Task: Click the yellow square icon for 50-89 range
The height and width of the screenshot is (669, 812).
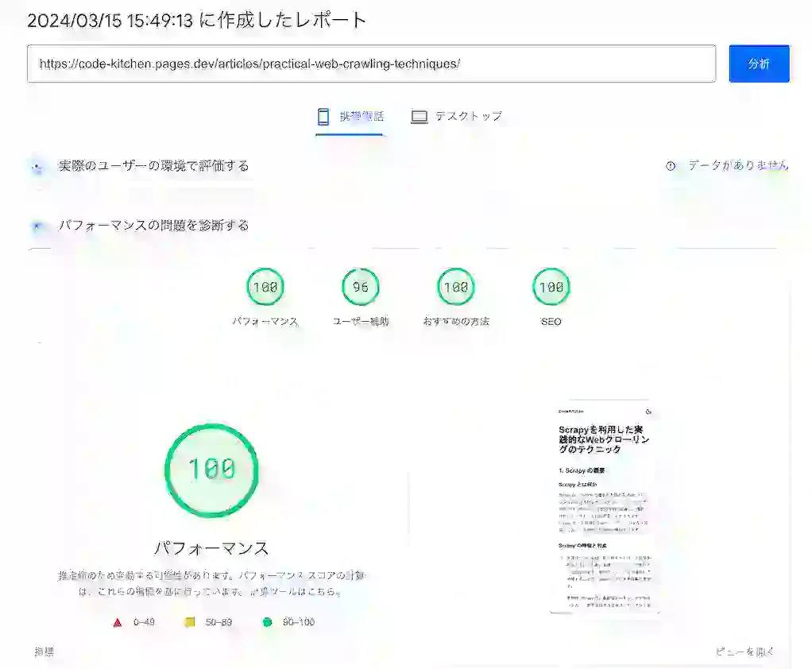Action: pos(189,623)
